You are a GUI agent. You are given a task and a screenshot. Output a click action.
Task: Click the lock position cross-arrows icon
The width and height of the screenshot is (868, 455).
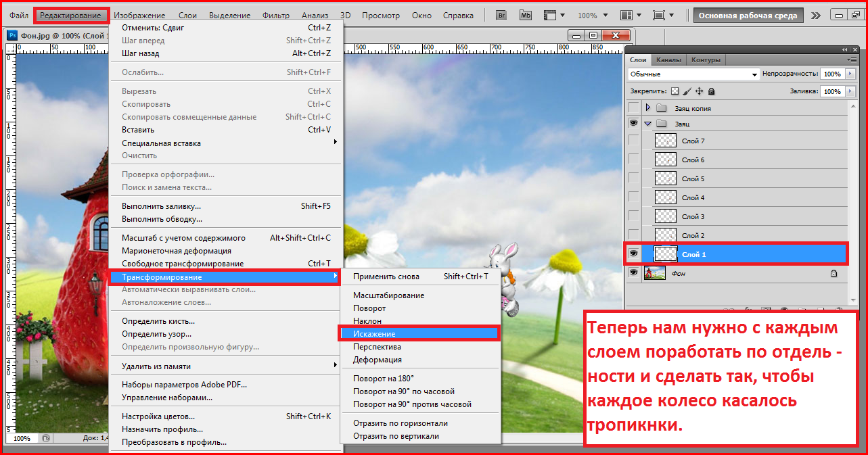pyautogui.click(x=700, y=91)
